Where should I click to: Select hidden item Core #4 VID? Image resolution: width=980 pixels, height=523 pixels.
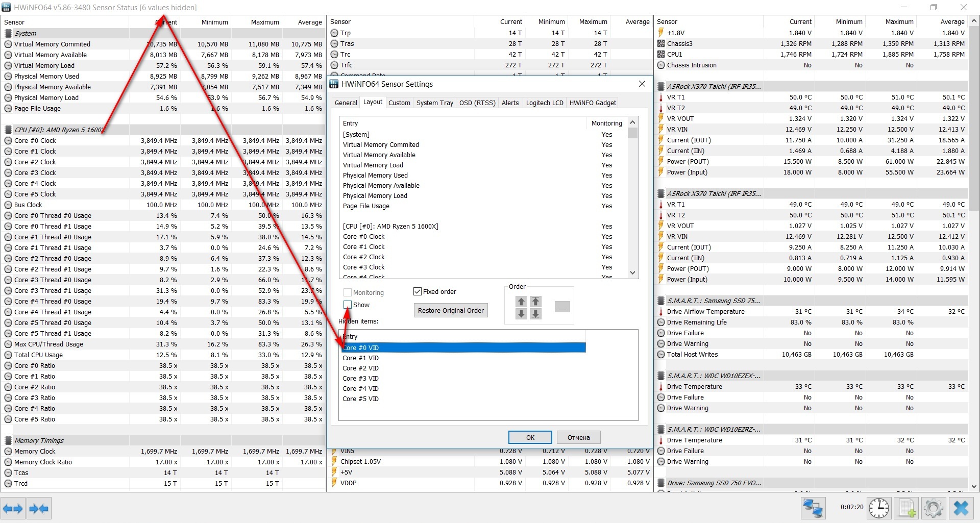click(463, 388)
